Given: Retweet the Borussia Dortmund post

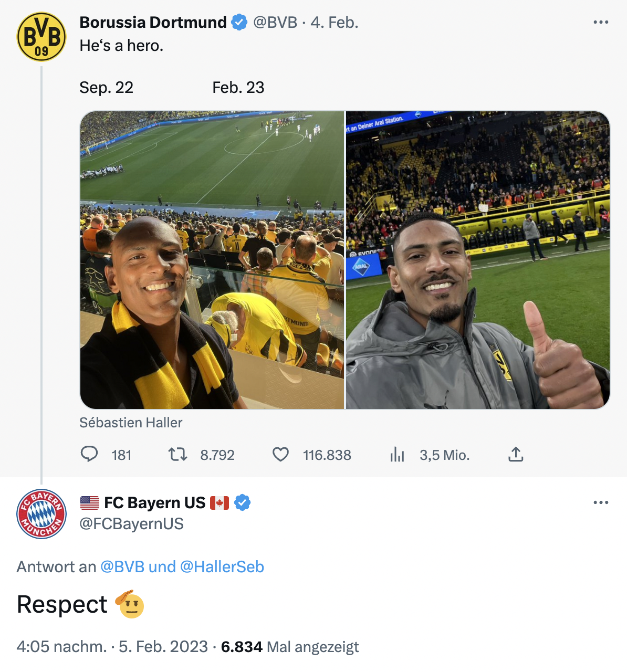Looking at the screenshot, I should (x=177, y=454).
